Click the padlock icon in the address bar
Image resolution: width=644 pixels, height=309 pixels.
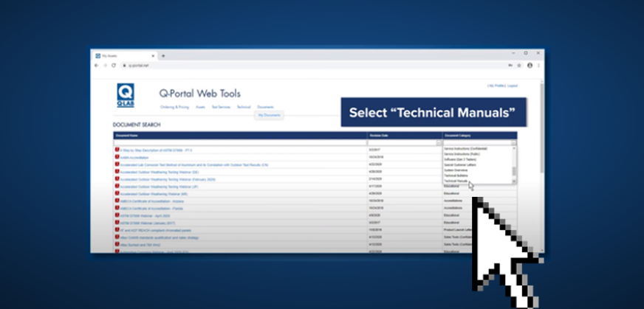click(x=125, y=65)
